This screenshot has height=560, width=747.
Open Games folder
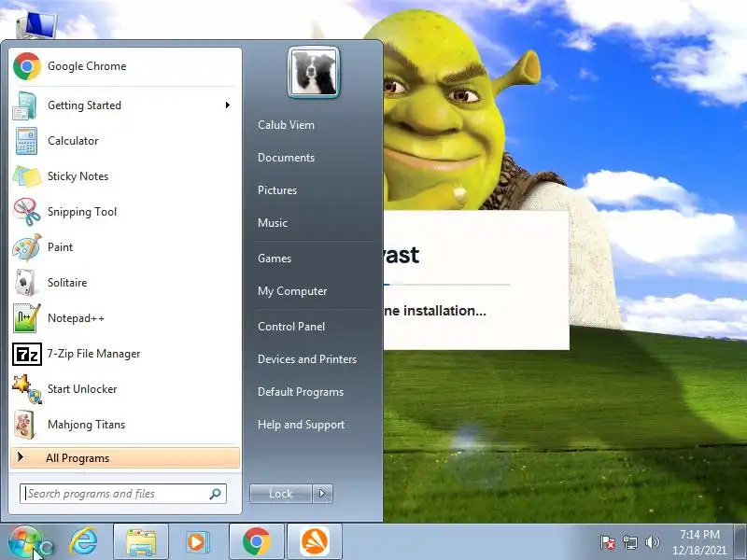pos(275,259)
